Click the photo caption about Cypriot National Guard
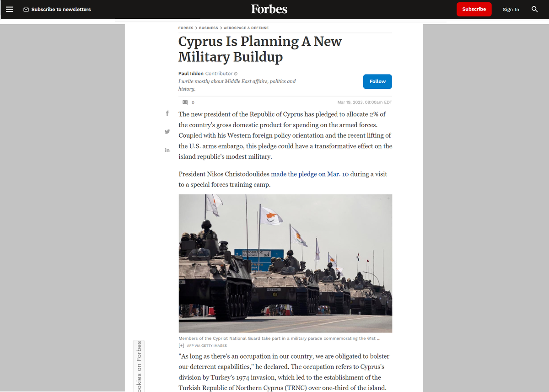This screenshot has width=549, height=392. (x=280, y=338)
